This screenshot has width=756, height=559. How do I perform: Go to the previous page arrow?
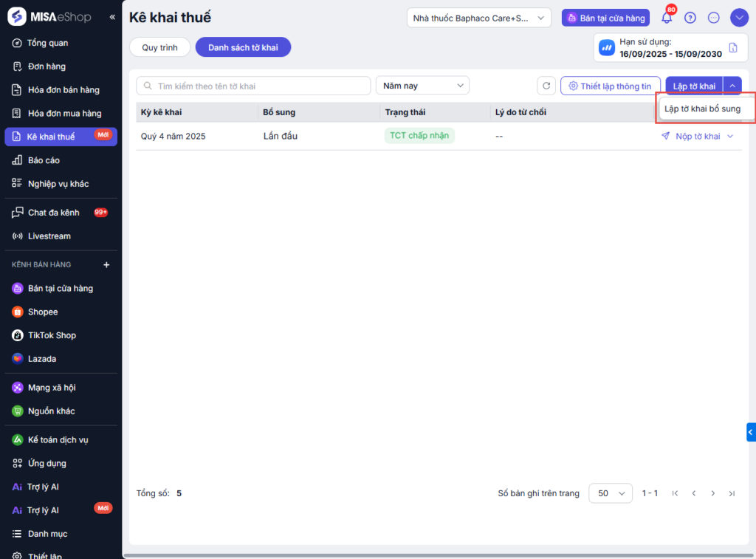(694, 493)
